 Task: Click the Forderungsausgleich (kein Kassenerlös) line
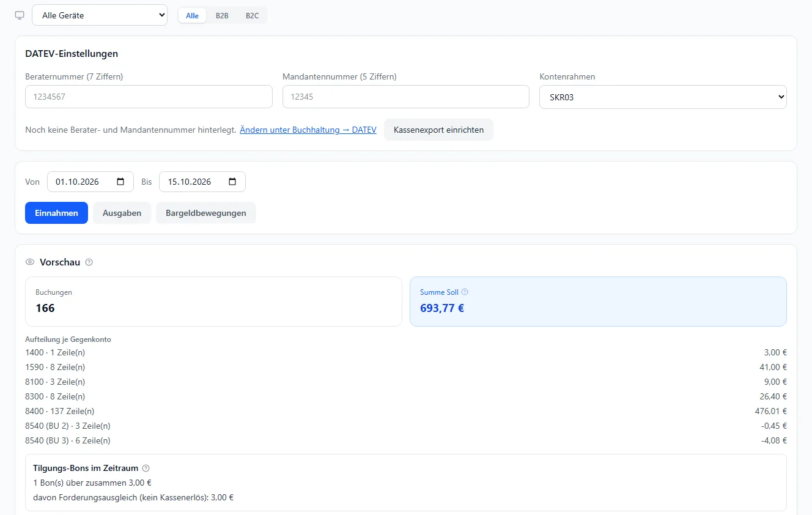click(133, 497)
